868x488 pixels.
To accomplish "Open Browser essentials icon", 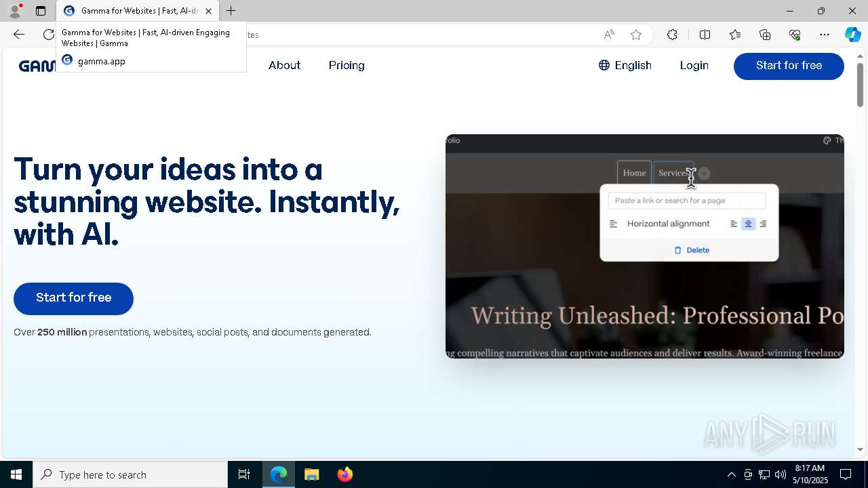I will click(795, 35).
